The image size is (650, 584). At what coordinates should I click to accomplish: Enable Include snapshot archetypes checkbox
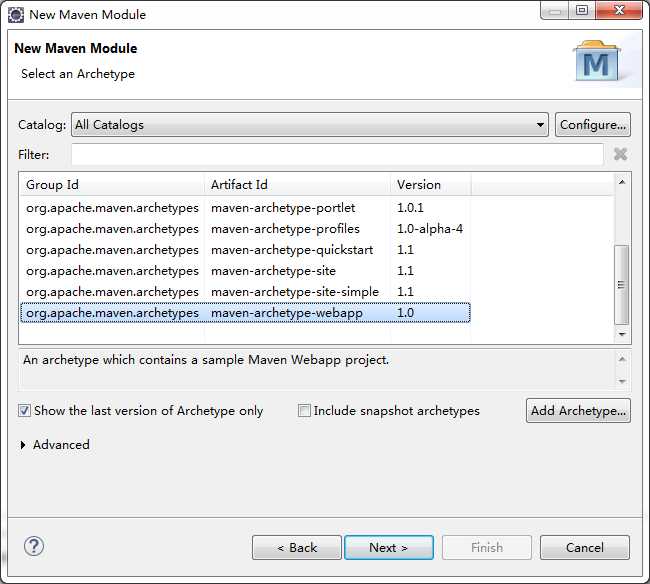coord(304,411)
